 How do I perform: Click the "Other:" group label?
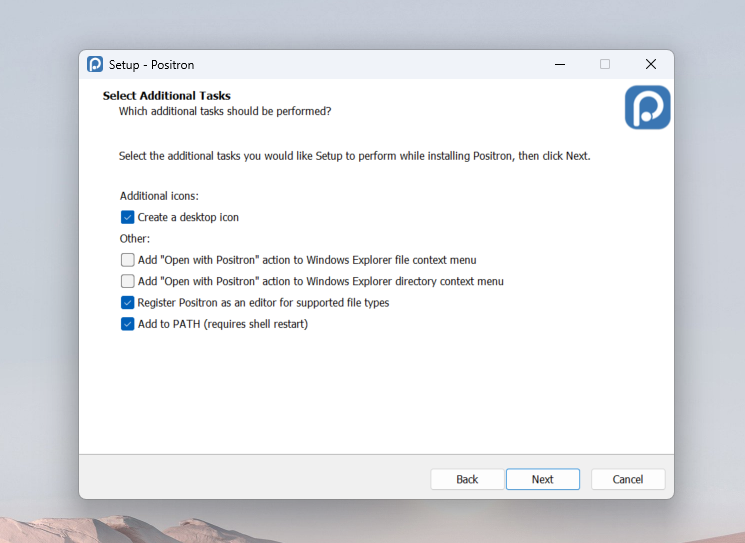(135, 239)
